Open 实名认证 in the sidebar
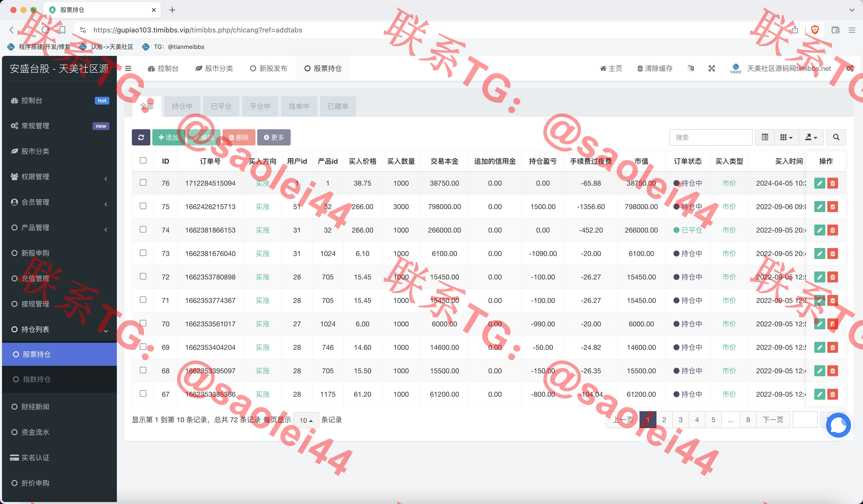The image size is (863, 504). click(59, 457)
